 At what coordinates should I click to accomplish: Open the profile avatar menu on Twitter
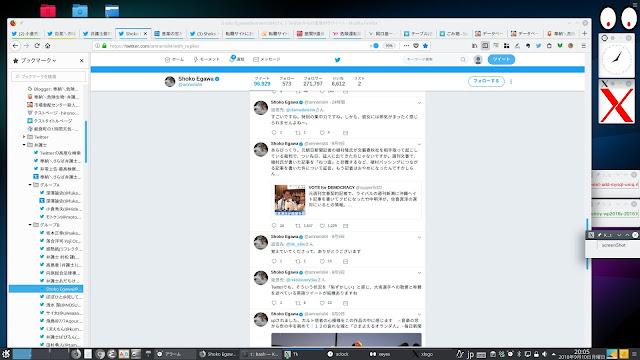pyautogui.click(x=478, y=60)
